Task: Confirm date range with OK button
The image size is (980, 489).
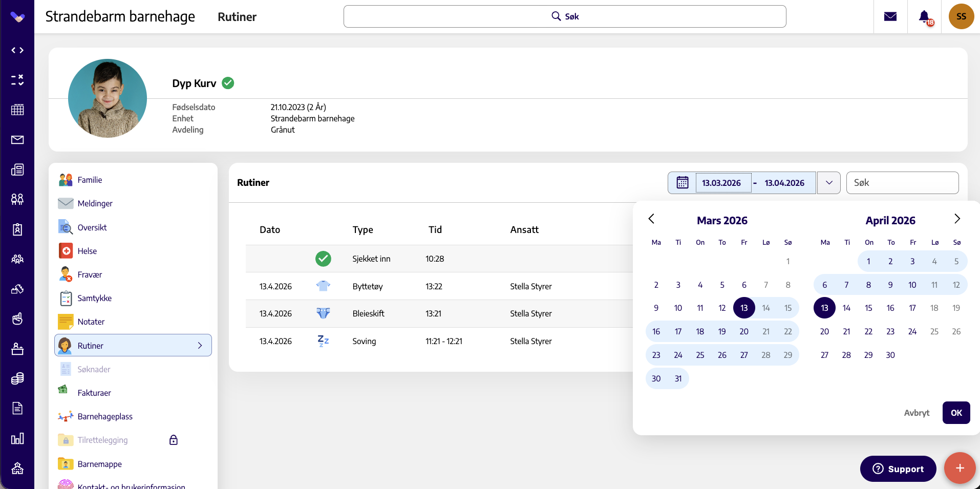Action: (x=956, y=413)
